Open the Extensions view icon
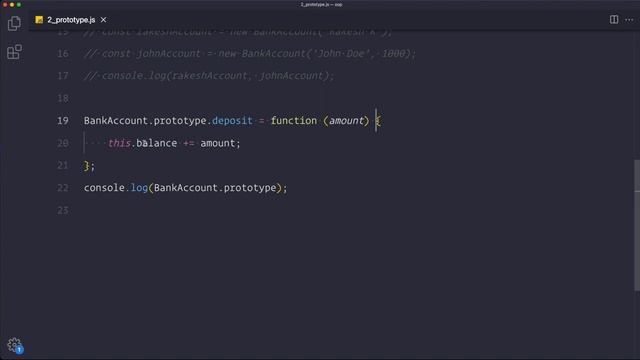 14,52
